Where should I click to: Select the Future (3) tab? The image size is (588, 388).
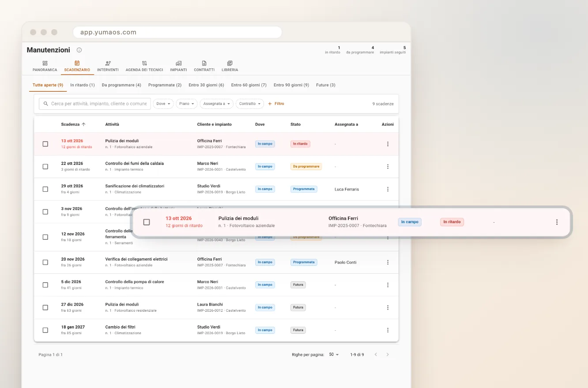(x=326, y=85)
